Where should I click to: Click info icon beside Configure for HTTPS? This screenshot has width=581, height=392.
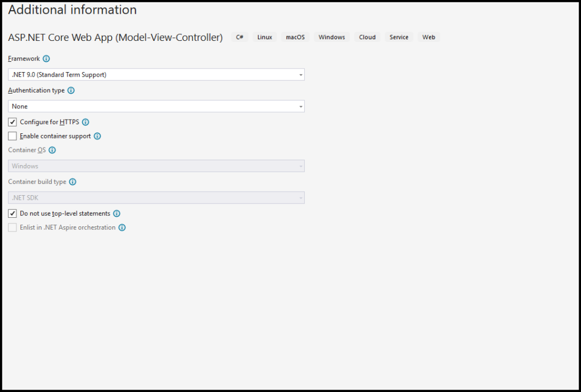pos(86,122)
